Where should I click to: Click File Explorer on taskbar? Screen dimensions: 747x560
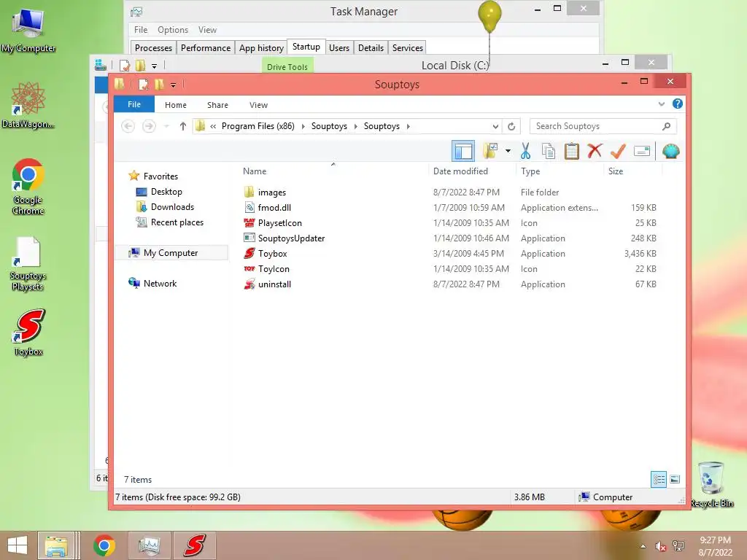[x=56, y=545]
